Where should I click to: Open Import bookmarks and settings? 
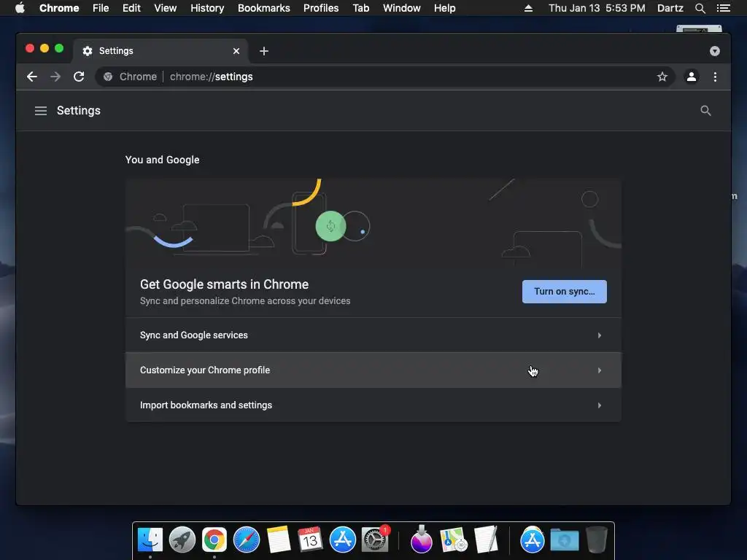pos(373,405)
